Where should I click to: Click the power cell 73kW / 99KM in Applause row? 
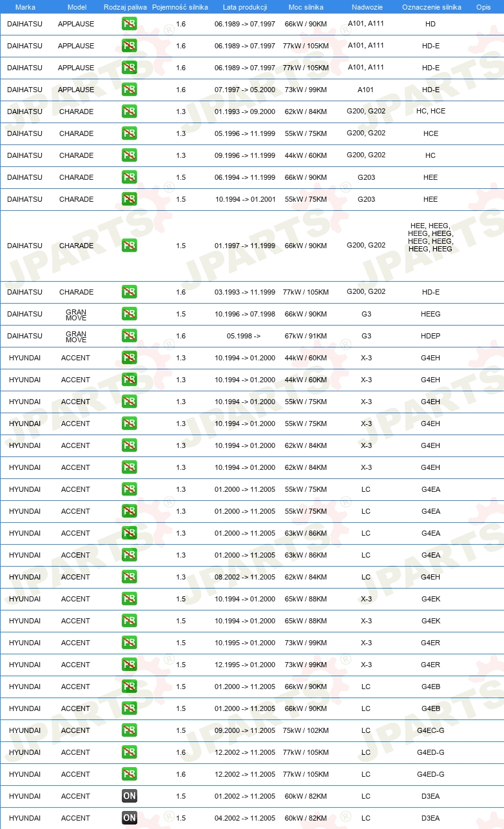tap(305, 90)
